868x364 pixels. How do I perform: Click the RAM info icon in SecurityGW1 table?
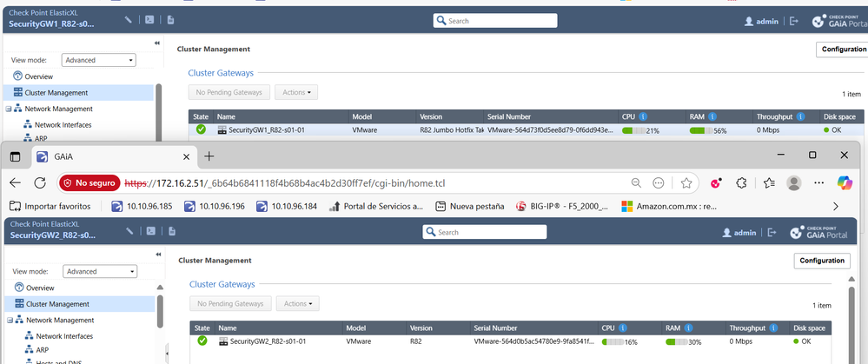pyautogui.click(x=712, y=116)
